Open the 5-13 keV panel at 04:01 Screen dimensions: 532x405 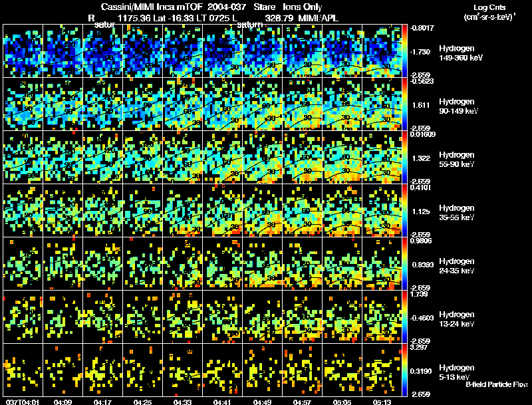tap(23, 370)
